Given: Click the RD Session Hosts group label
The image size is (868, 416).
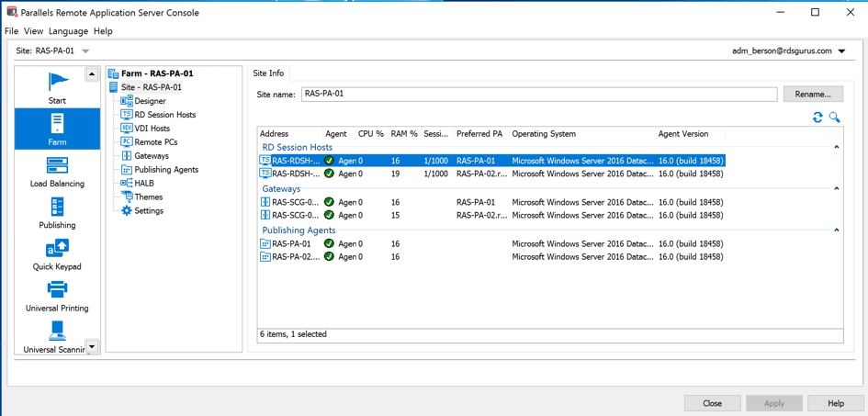Looking at the screenshot, I should click(298, 147).
